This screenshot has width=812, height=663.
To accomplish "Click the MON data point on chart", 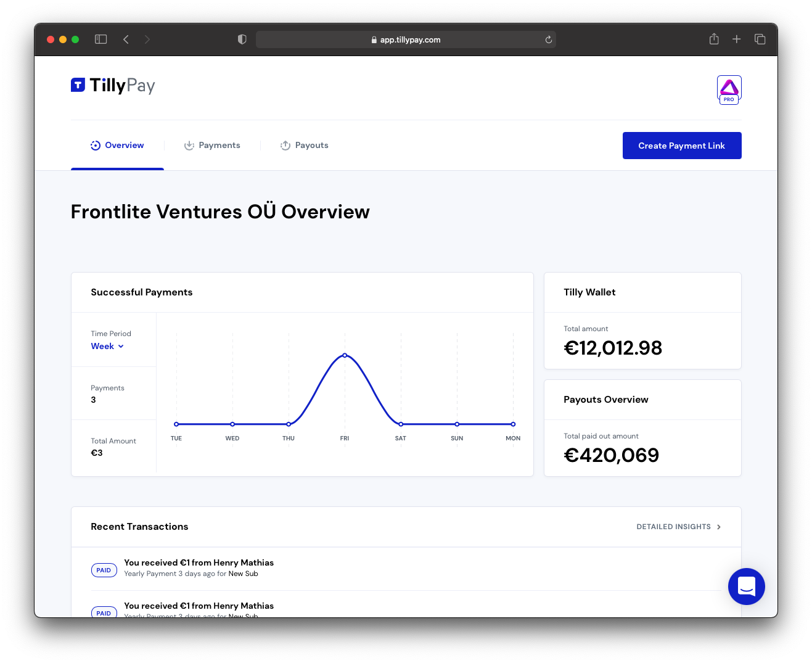I will (513, 424).
